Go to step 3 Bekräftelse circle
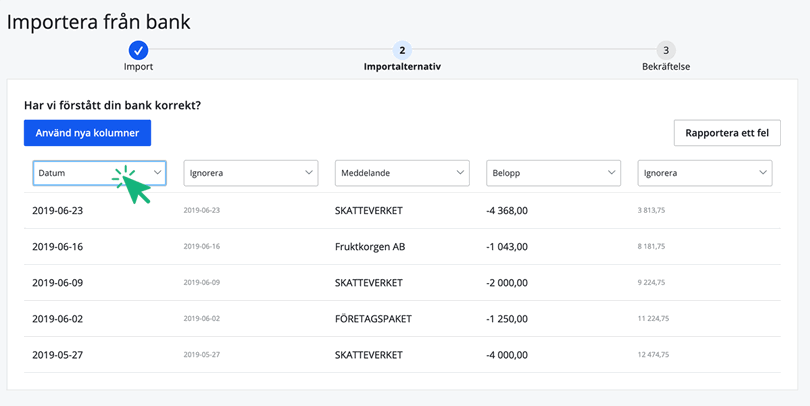 point(666,50)
